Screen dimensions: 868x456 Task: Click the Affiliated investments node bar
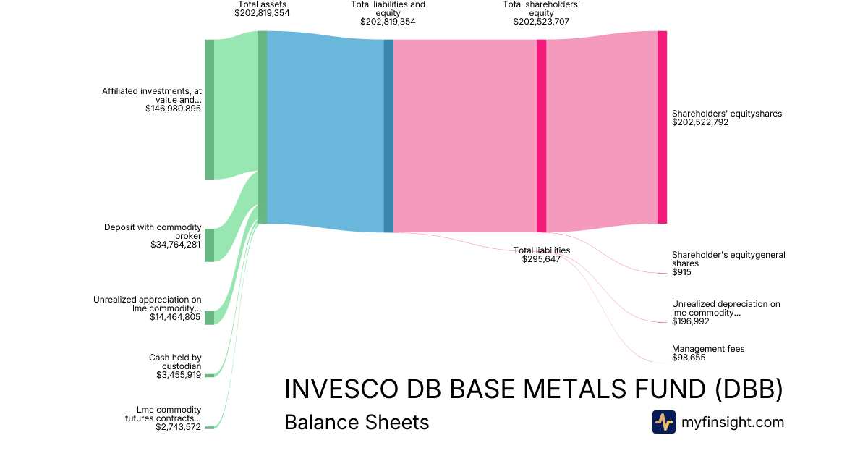pos(209,109)
